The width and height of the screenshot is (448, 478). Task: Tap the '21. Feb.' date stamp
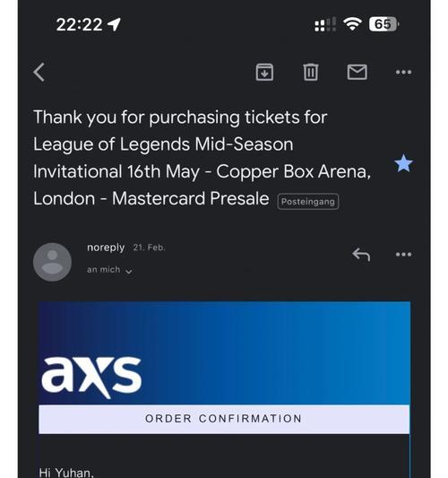pos(149,248)
